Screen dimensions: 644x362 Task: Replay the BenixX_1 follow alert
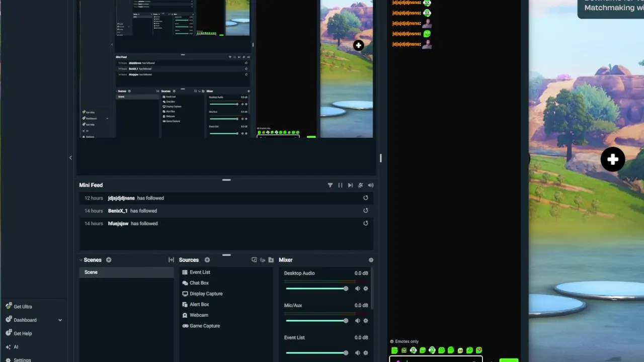pyautogui.click(x=366, y=211)
